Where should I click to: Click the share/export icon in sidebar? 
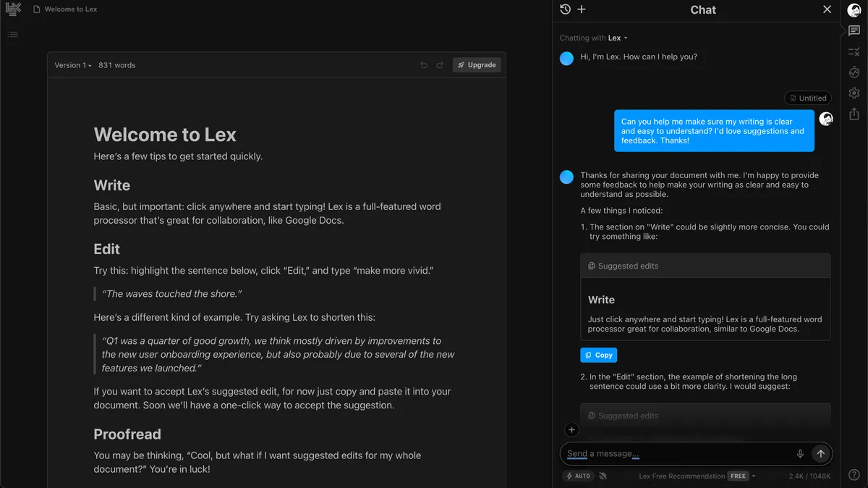pos(854,114)
